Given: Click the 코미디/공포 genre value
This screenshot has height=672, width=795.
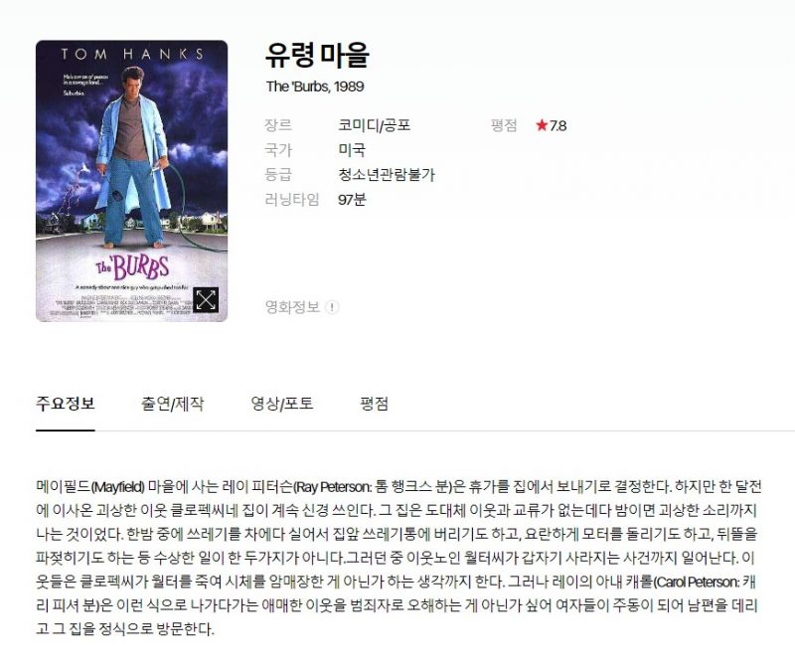Looking at the screenshot, I should click(x=375, y=125).
